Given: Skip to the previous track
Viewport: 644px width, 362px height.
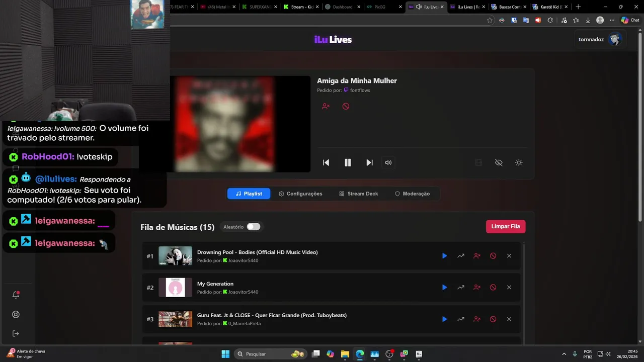Looking at the screenshot, I should 326,162.
